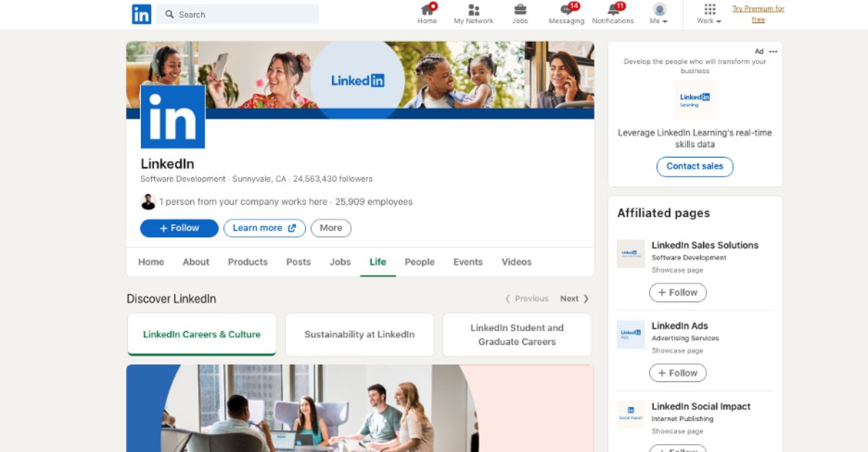The height and width of the screenshot is (452, 868).
Task: Click Learn more external link button
Action: tap(265, 228)
